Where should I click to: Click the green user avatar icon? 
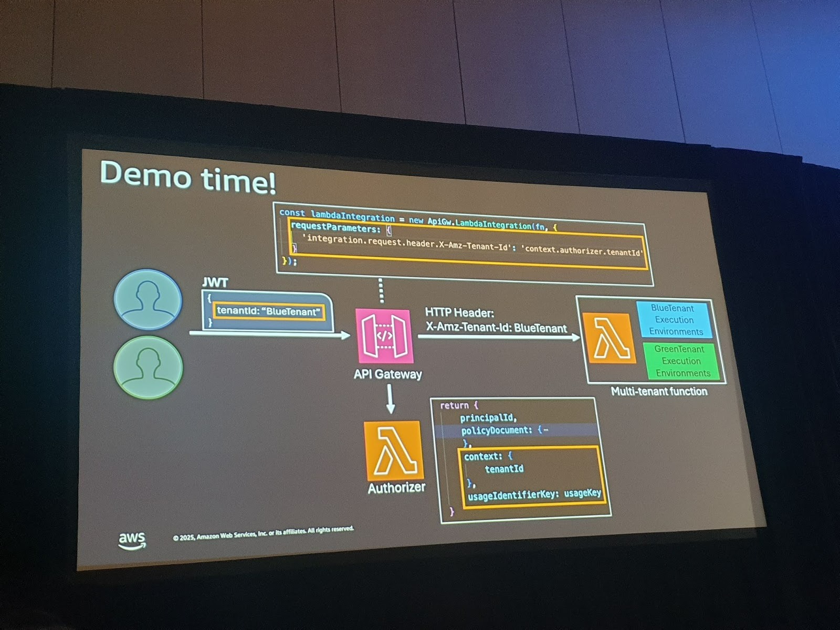tap(148, 367)
